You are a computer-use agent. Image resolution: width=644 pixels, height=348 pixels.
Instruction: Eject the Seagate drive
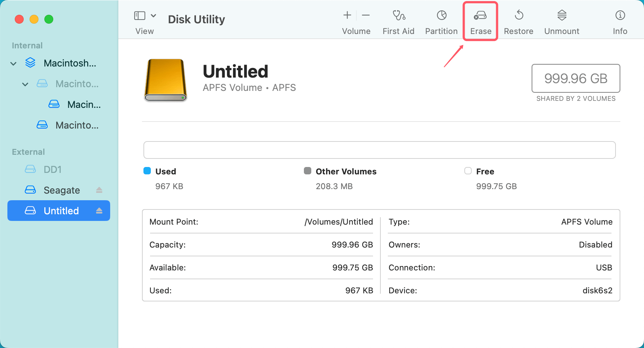tap(99, 190)
